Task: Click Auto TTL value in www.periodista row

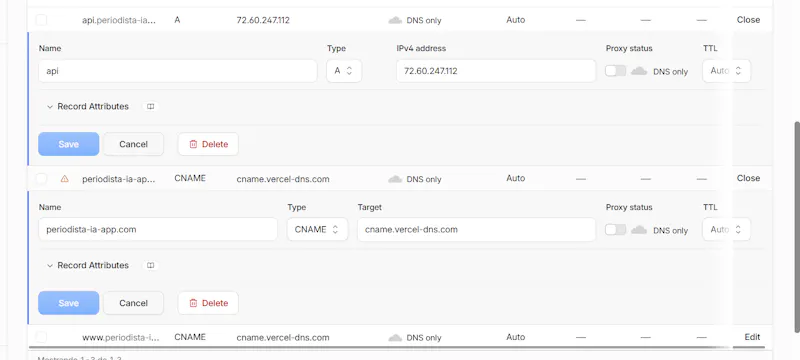Action: [x=515, y=337]
